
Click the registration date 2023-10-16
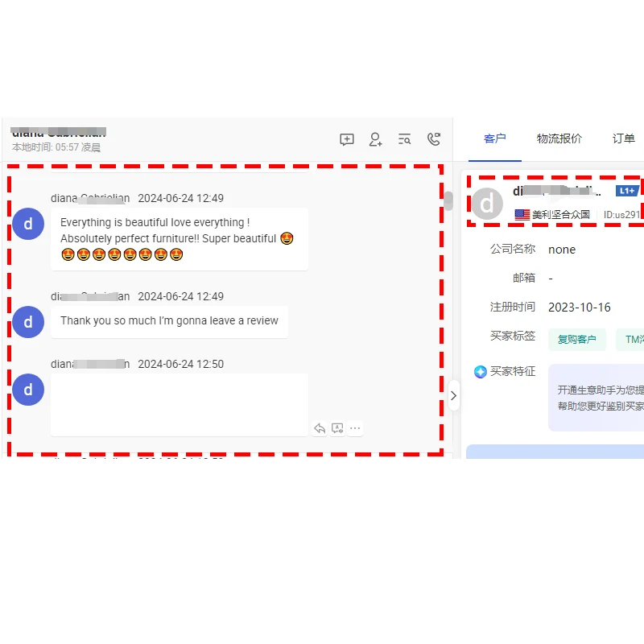coord(579,308)
